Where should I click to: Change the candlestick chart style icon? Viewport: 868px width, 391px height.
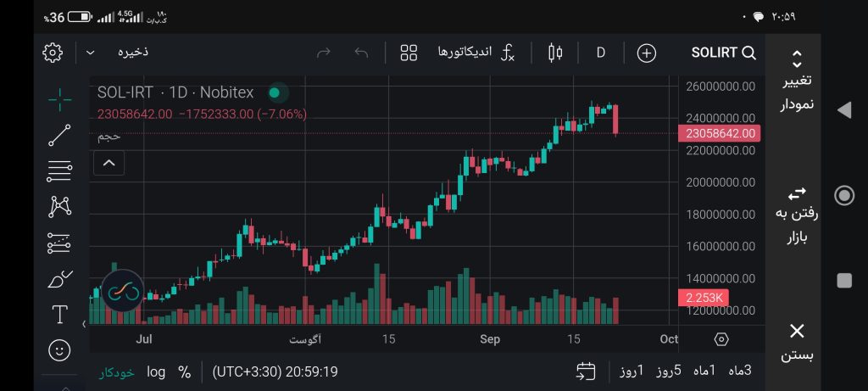[x=555, y=53]
